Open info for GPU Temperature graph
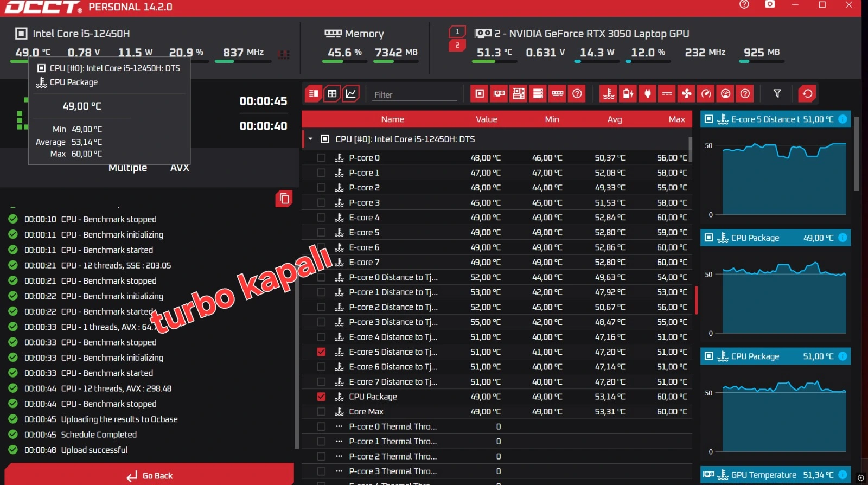Image resolution: width=868 pixels, height=485 pixels. [x=843, y=475]
